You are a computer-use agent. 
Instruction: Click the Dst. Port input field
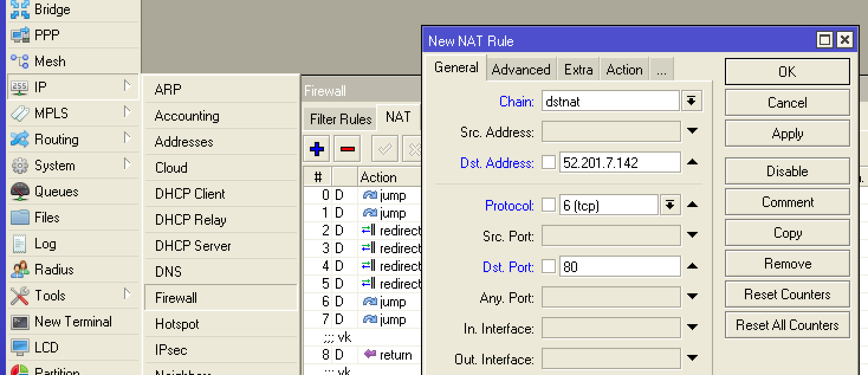click(620, 267)
